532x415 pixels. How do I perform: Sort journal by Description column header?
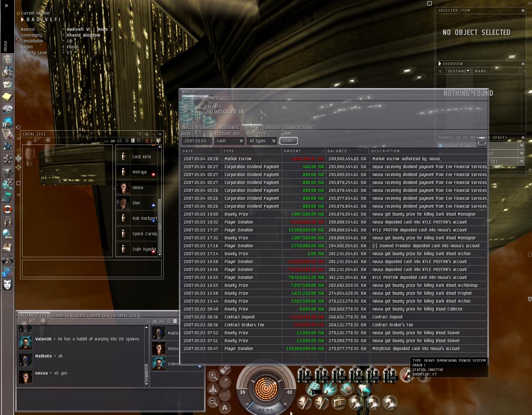[428, 151]
